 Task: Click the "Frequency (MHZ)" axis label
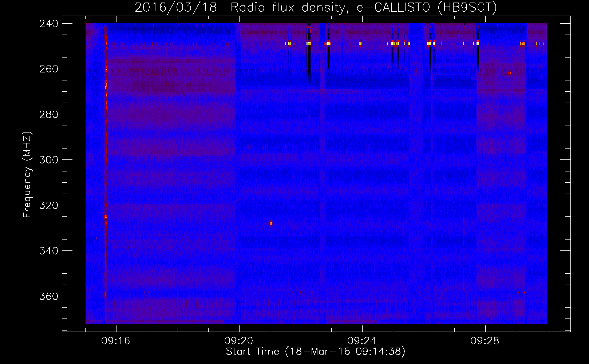(x=27, y=174)
